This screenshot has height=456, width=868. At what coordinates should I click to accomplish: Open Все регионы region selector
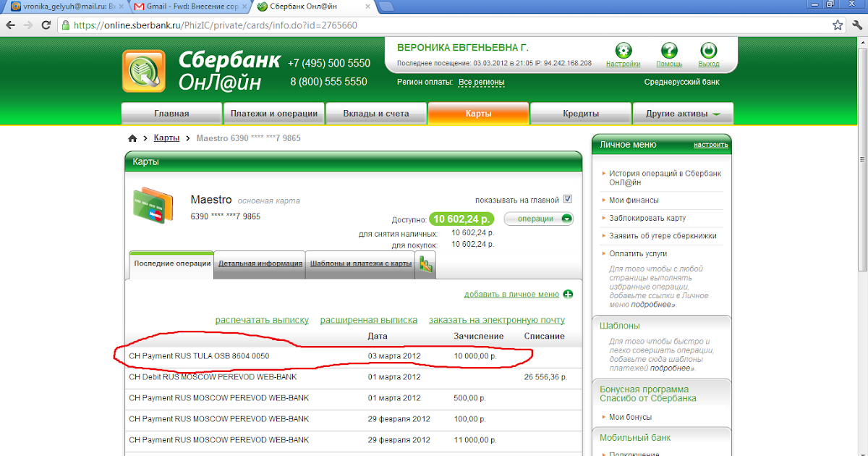[482, 82]
